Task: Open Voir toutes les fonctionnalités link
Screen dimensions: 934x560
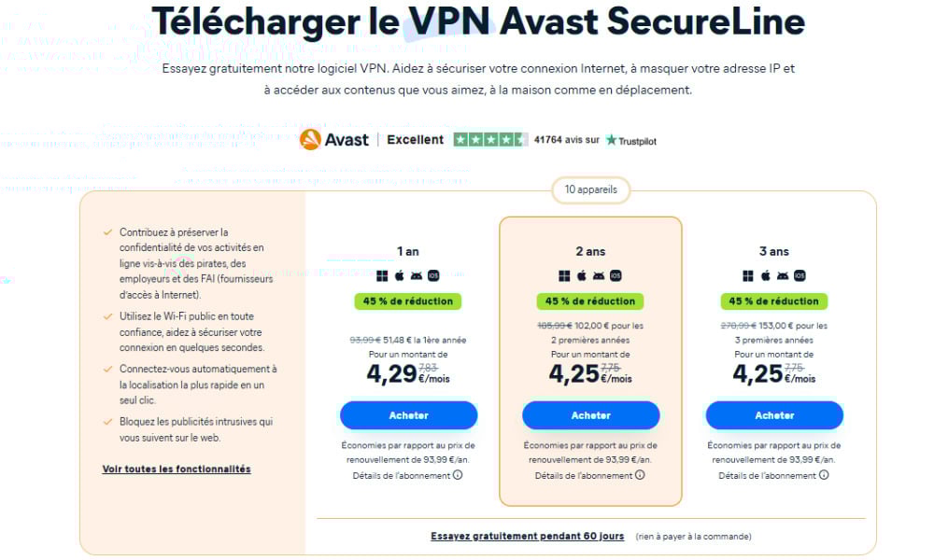Action: (177, 469)
